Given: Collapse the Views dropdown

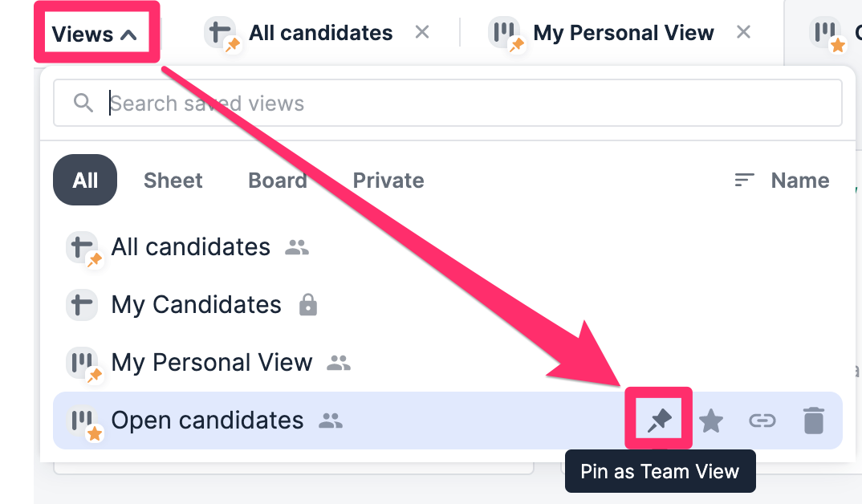Looking at the screenshot, I should pyautogui.click(x=96, y=33).
